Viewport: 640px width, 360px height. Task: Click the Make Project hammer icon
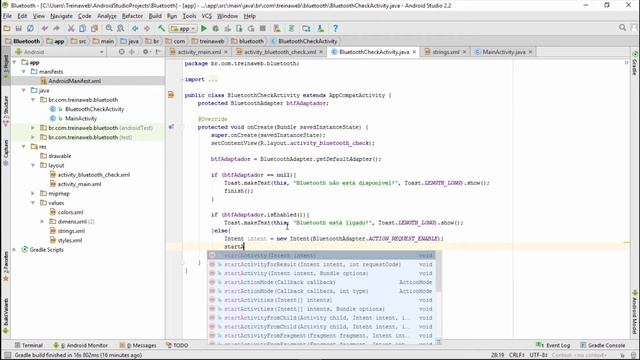point(162,29)
